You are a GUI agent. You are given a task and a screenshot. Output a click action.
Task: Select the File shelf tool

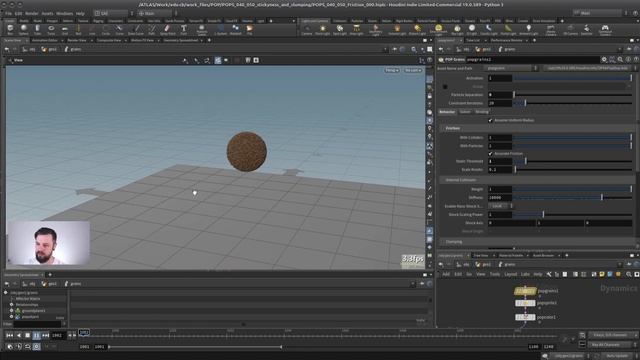point(249,29)
